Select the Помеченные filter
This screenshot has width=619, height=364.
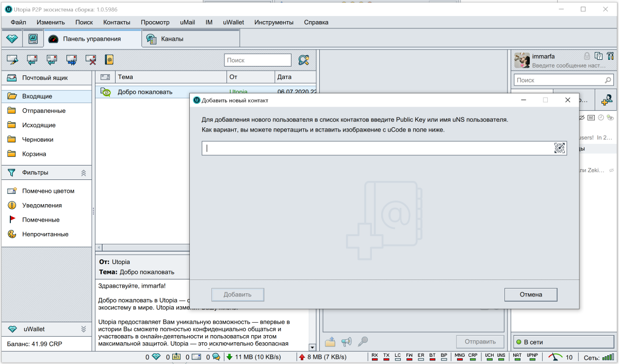click(x=46, y=220)
